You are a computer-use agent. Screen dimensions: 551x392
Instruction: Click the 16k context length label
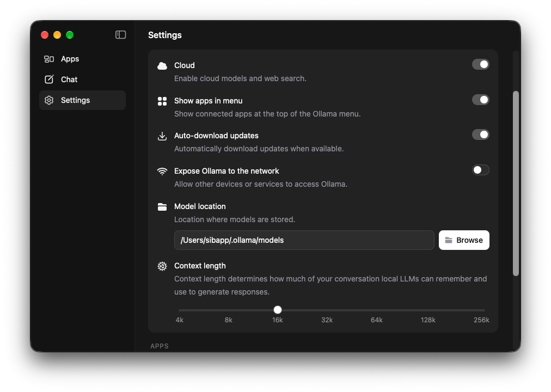278,320
